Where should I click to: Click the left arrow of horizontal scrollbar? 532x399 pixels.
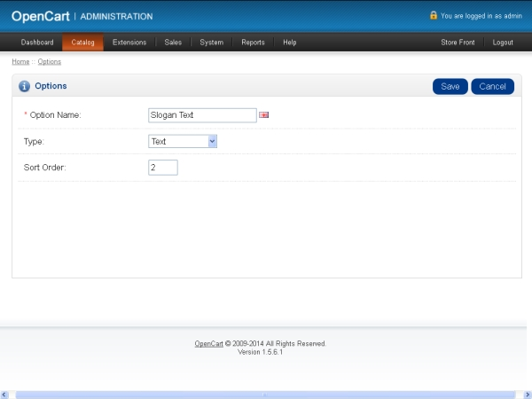coord(4,394)
